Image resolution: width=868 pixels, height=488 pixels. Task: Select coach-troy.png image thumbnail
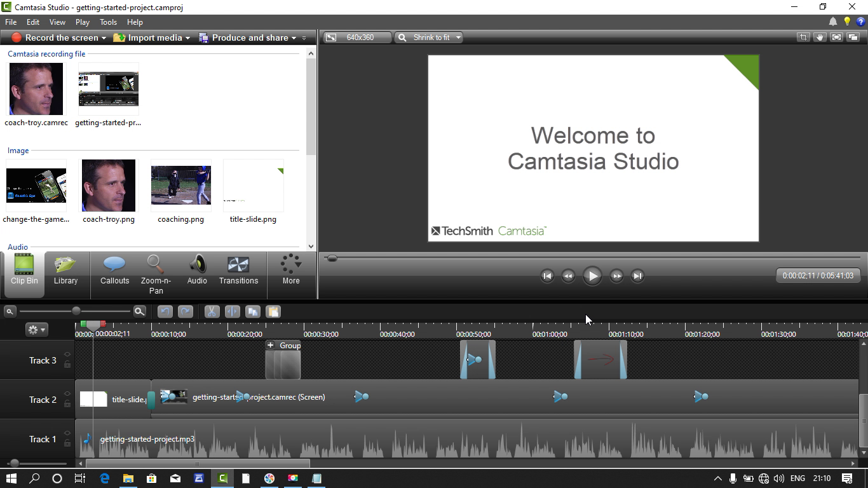[x=109, y=186]
